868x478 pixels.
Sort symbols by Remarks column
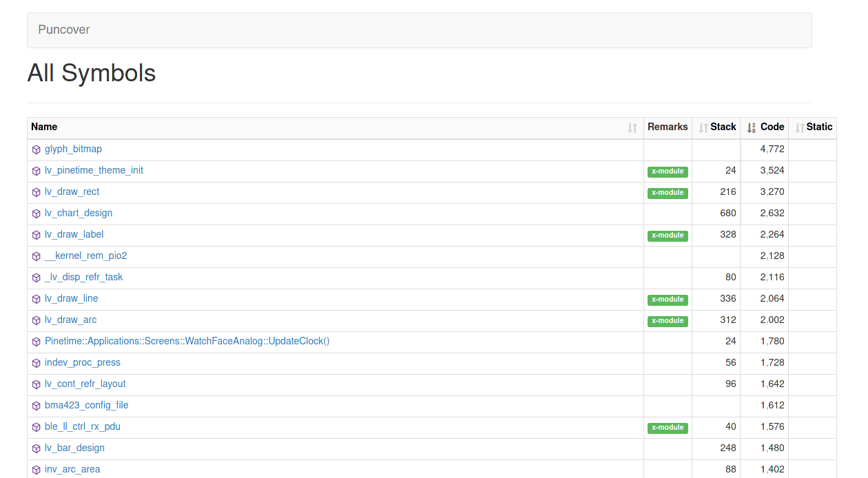668,127
